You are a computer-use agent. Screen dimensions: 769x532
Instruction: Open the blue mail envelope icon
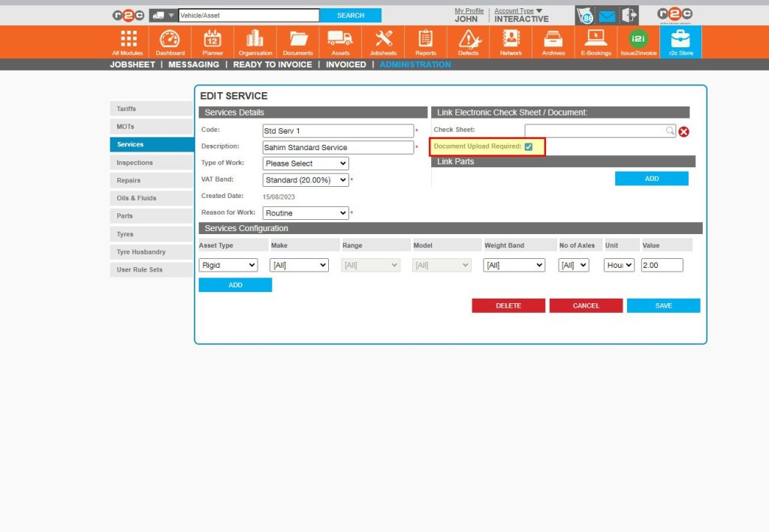tap(607, 17)
